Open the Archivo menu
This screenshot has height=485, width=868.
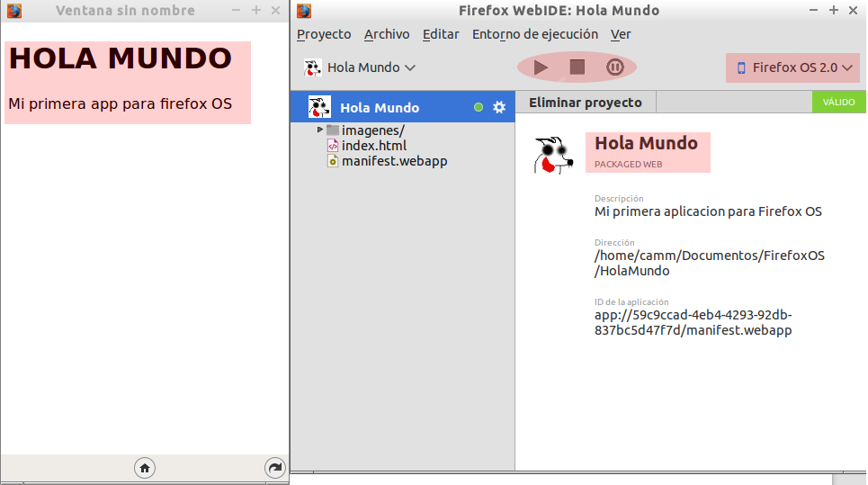pyautogui.click(x=387, y=34)
